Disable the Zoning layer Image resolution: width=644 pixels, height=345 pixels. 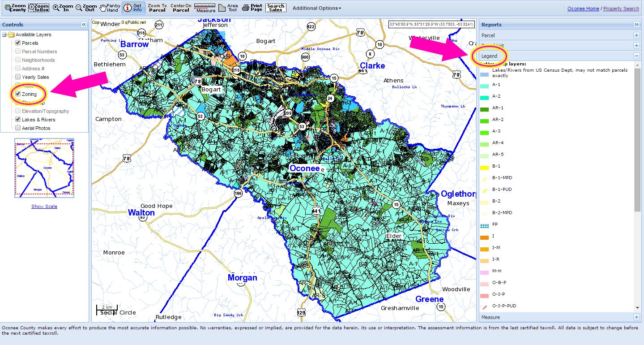pos(18,94)
